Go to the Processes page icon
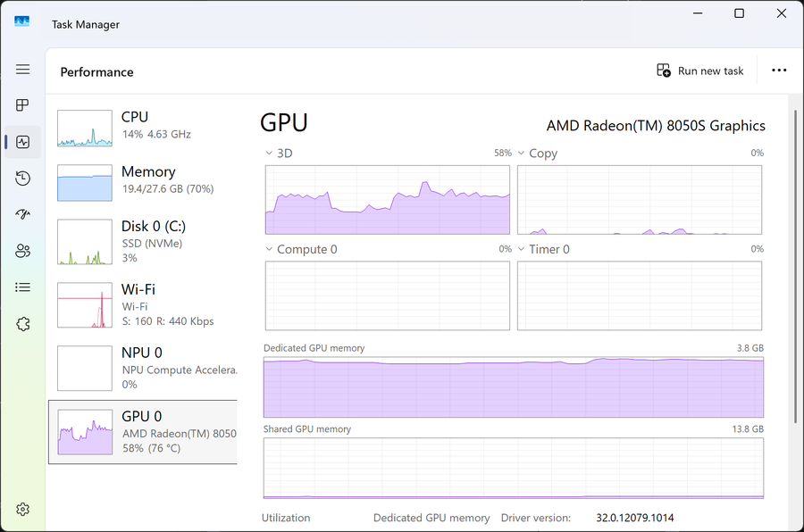Image resolution: width=804 pixels, height=532 pixels. 23,105
